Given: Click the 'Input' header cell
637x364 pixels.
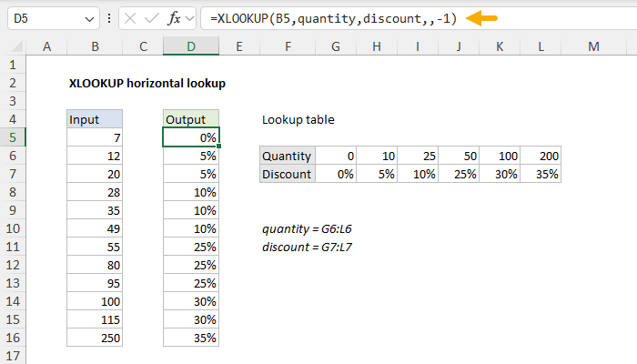Looking at the screenshot, I should pyautogui.click(x=95, y=119).
